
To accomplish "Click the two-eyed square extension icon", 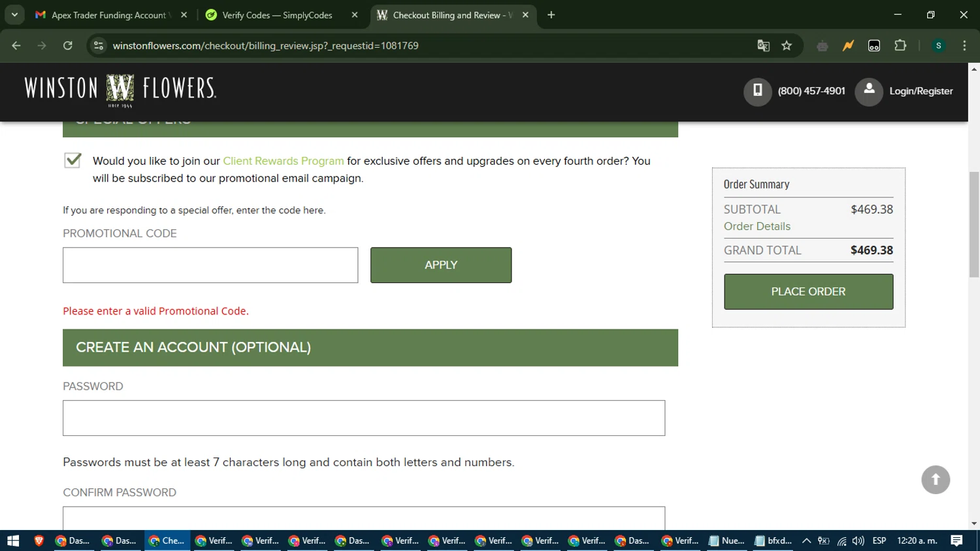I will 874,46.
